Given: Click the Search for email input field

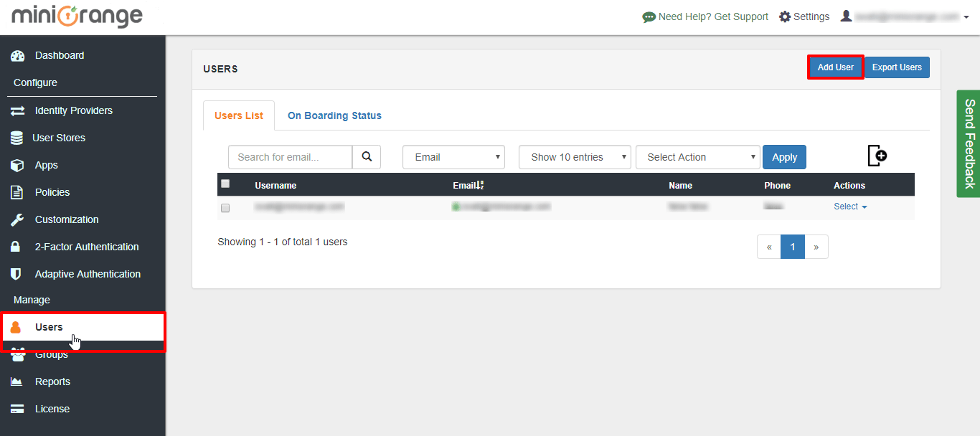Looking at the screenshot, I should (x=291, y=157).
